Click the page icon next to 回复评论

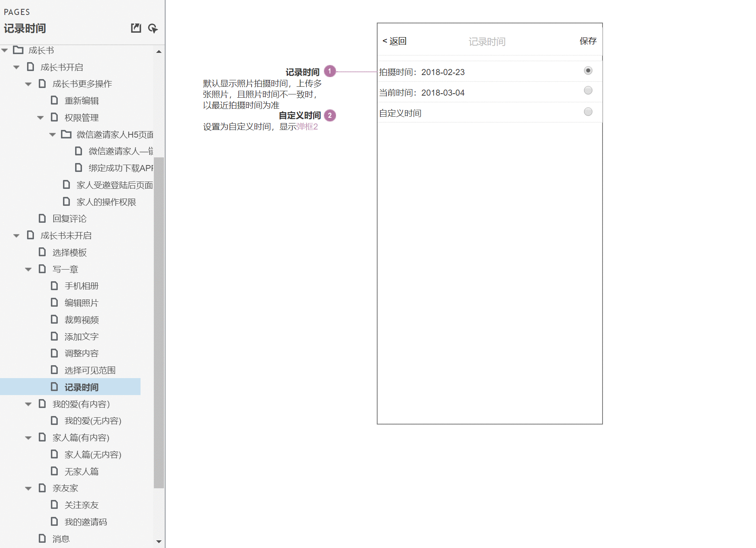(x=42, y=218)
